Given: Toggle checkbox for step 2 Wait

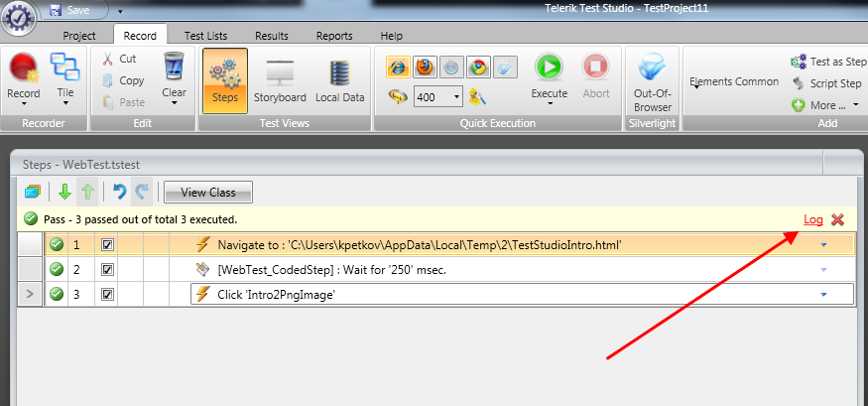Looking at the screenshot, I should pyautogui.click(x=108, y=269).
